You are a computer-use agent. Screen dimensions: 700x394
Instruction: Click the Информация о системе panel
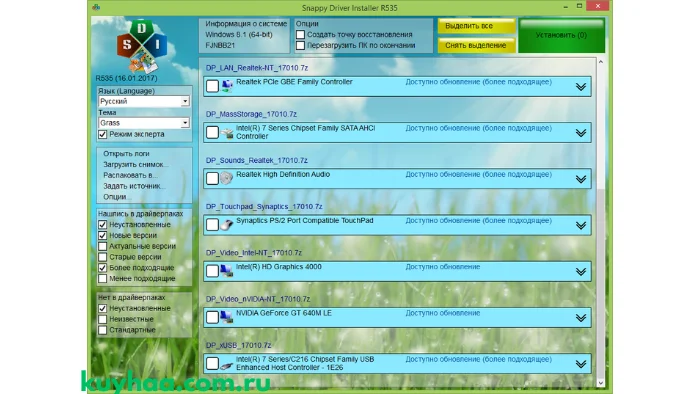(244, 35)
